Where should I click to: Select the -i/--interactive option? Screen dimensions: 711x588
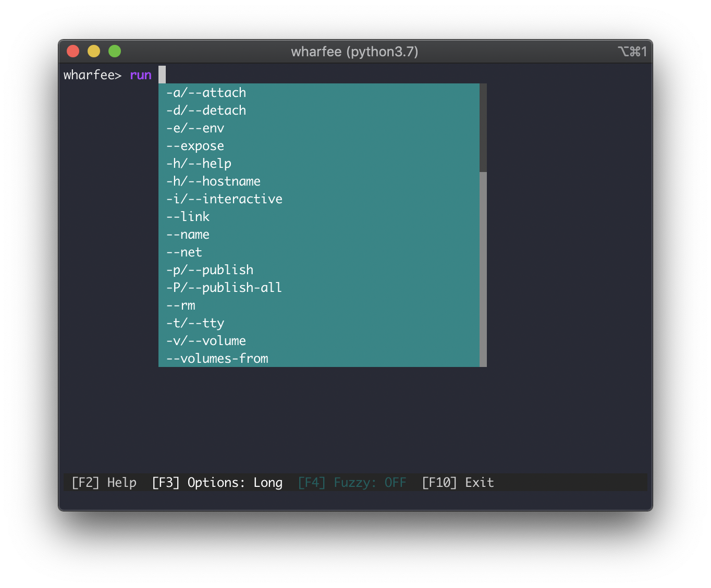tap(318, 199)
